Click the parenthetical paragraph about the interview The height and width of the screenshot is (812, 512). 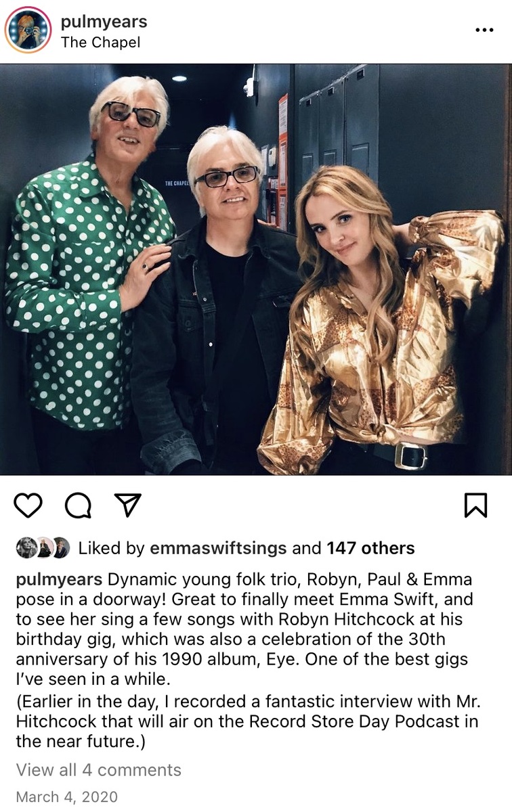[x=247, y=721]
